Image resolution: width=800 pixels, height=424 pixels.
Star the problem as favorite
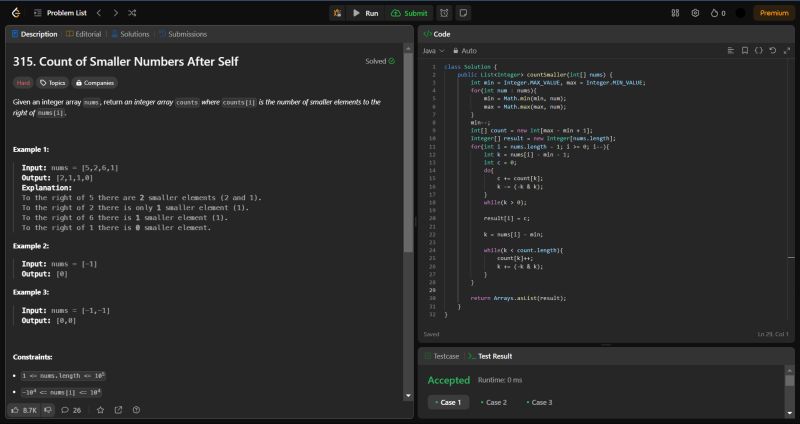[101, 410]
